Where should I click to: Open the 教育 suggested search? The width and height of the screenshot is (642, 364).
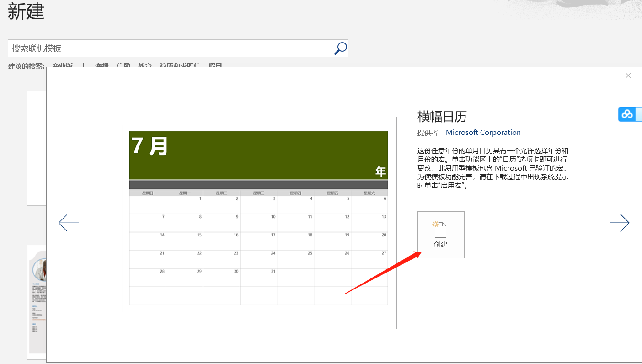pyautogui.click(x=144, y=65)
